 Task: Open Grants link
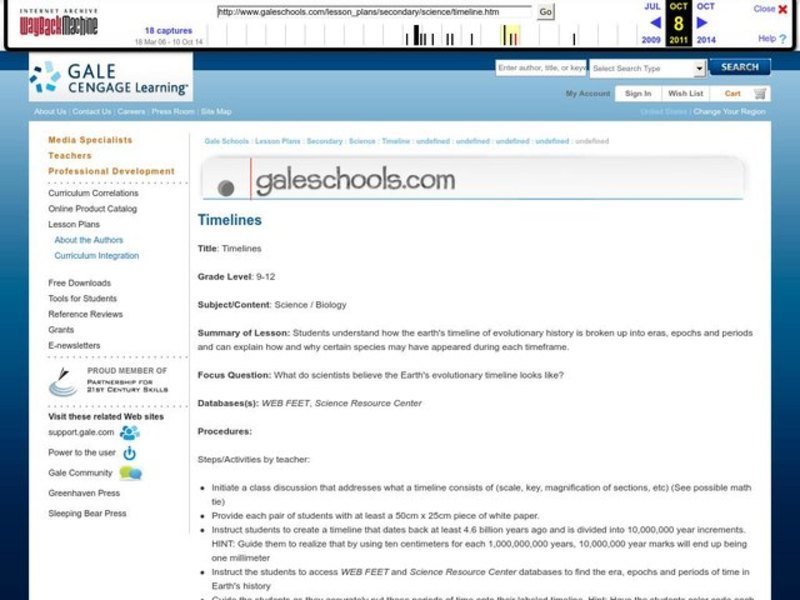point(61,330)
